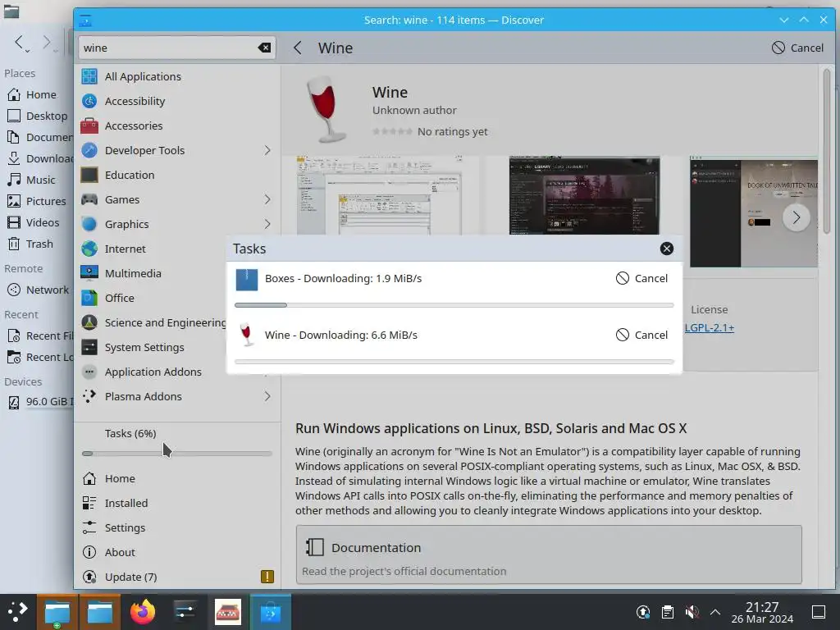Open Videos in the file manager Places

[35, 223]
